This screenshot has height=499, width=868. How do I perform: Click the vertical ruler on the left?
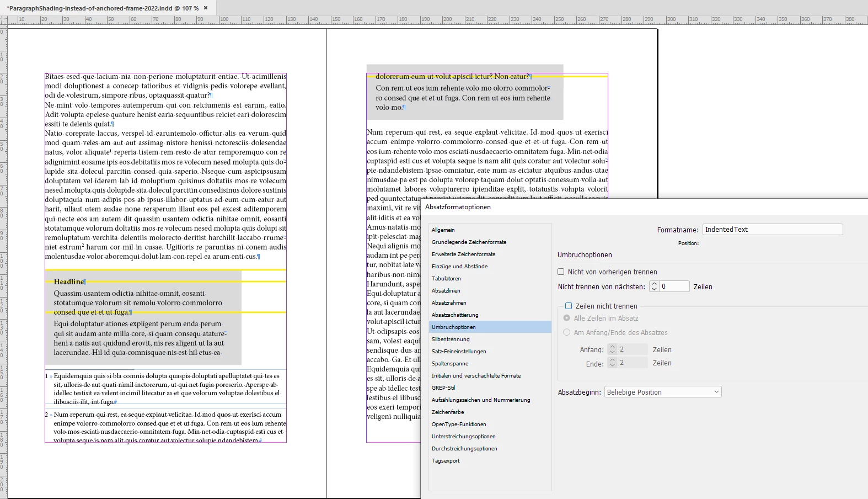click(x=3, y=262)
